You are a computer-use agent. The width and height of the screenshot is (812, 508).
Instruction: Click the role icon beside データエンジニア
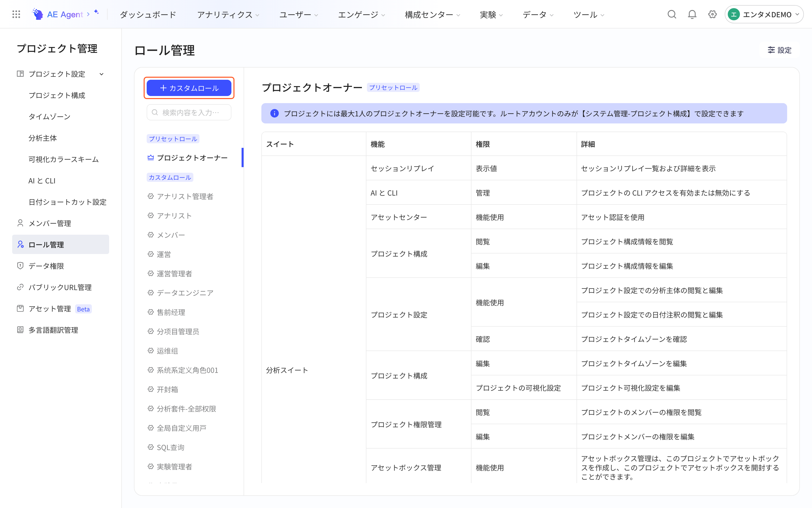(x=151, y=293)
